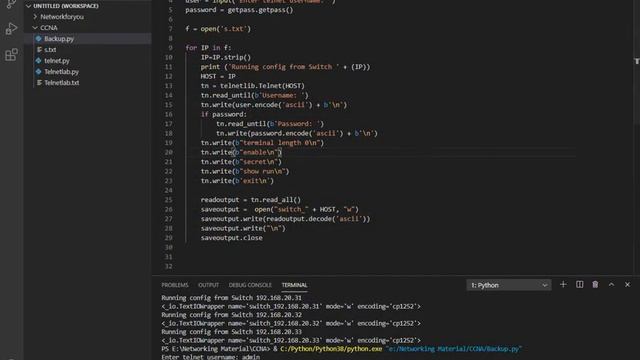
Task: Open s.txt file in the explorer
Action: [50, 50]
